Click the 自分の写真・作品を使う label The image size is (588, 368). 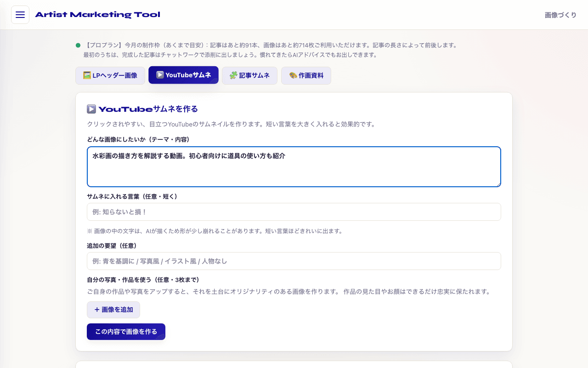(143, 280)
